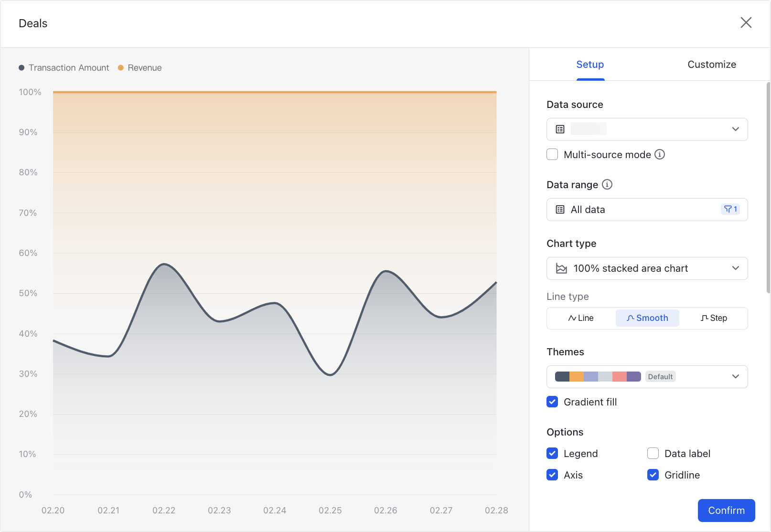
Task: Uncheck the Gridline option
Action: [653, 475]
